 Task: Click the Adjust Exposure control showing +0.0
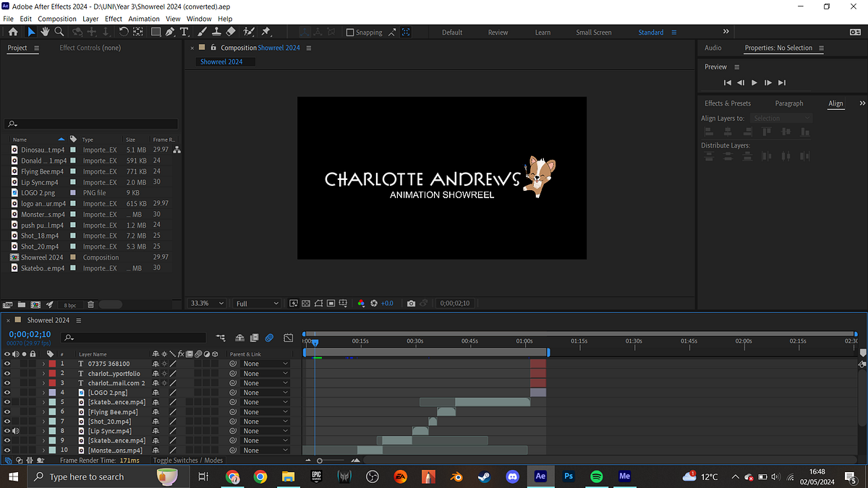point(387,303)
